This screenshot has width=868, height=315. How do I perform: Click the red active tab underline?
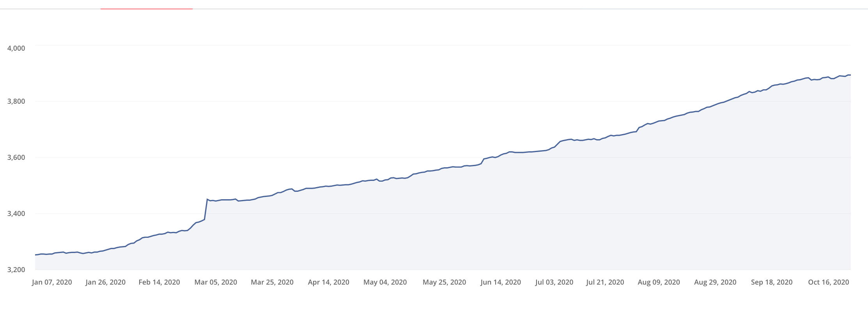[x=147, y=9]
